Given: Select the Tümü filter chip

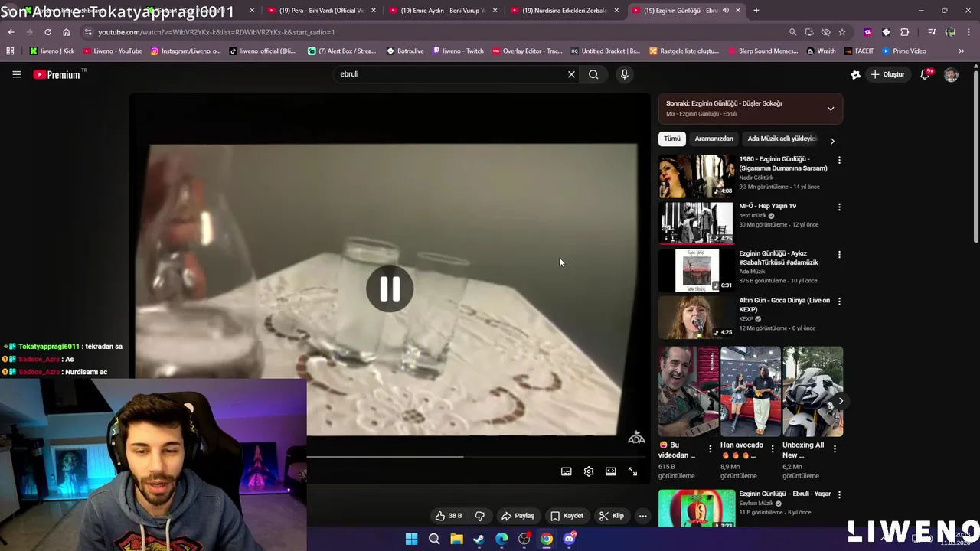Looking at the screenshot, I should click(x=671, y=139).
